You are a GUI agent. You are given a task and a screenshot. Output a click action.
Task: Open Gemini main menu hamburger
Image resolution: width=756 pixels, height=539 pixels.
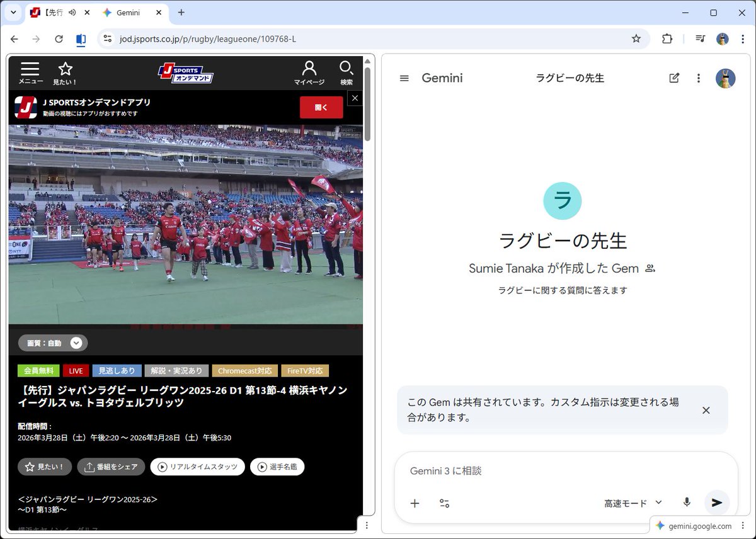[404, 78]
